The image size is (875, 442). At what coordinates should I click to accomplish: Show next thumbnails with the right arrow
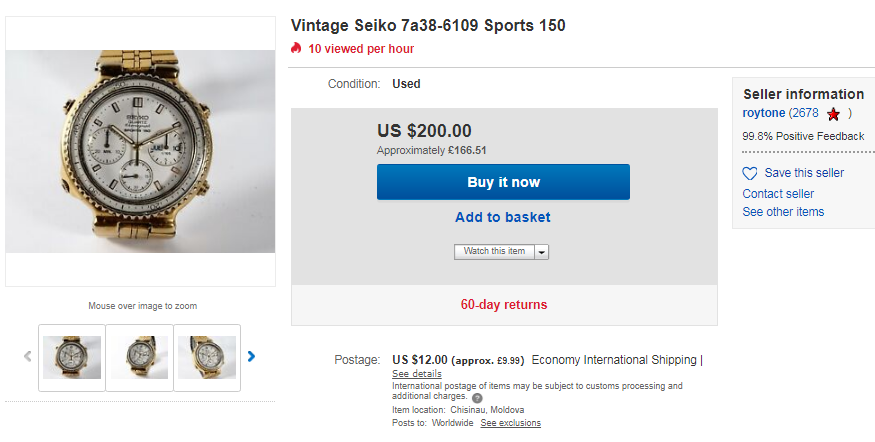251,355
